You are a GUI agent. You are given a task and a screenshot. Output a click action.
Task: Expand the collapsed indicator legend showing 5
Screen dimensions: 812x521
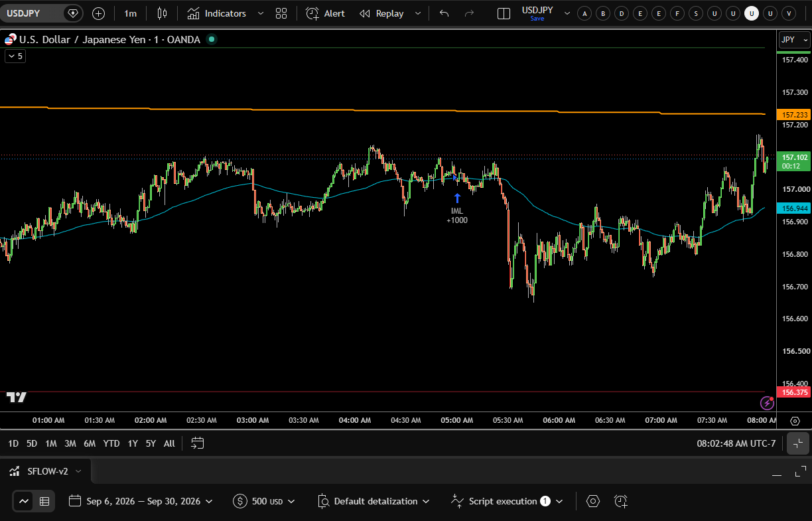click(x=15, y=56)
